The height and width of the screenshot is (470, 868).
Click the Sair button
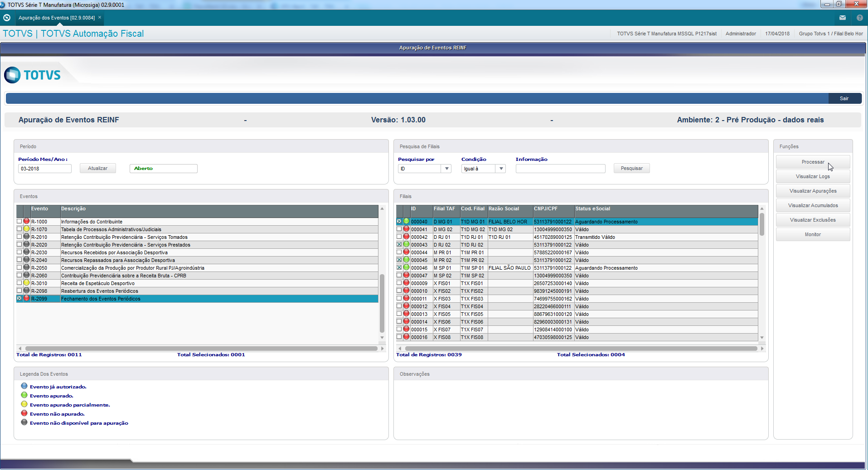point(844,98)
